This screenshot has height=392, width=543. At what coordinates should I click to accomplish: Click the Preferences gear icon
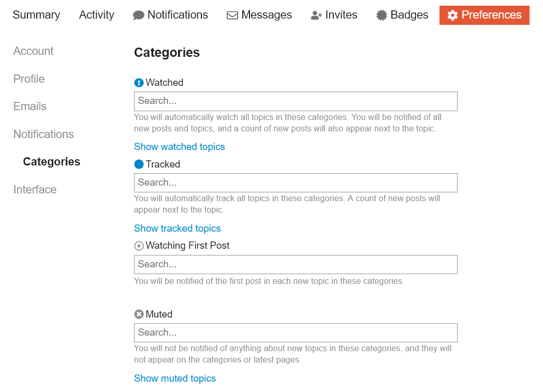click(452, 15)
